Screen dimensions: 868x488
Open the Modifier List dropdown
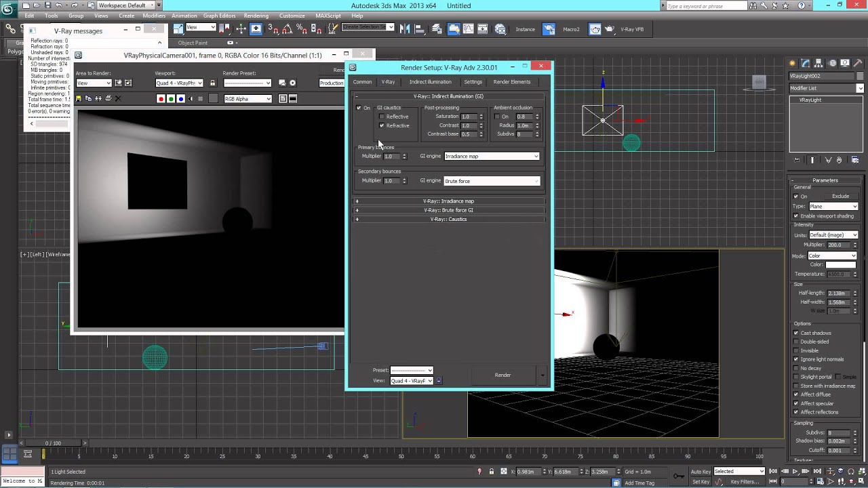826,88
